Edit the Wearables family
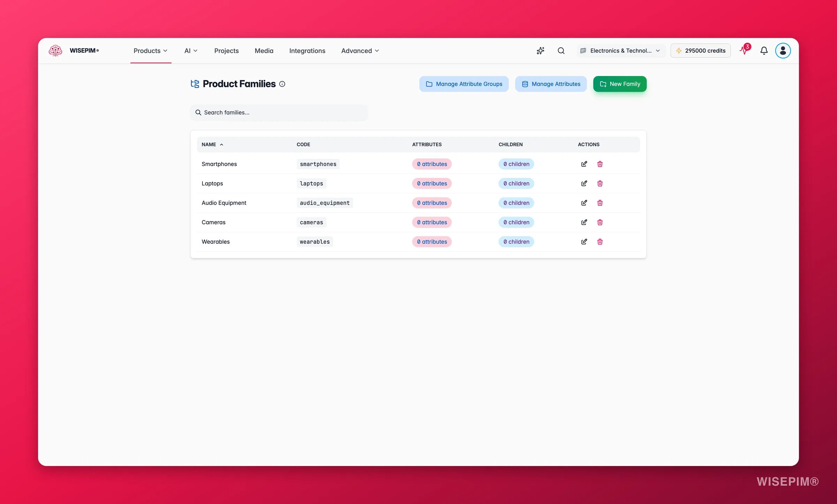 584,242
